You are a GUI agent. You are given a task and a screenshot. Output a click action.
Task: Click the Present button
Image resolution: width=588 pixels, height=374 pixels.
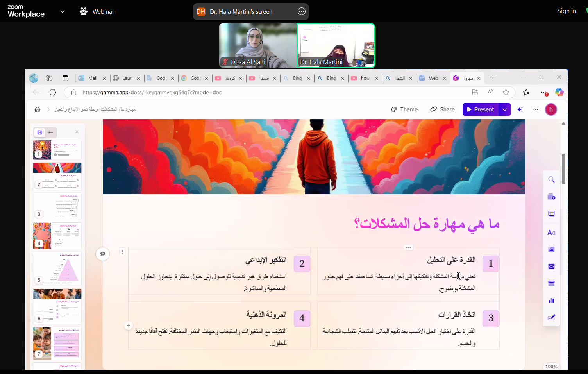click(481, 110)
